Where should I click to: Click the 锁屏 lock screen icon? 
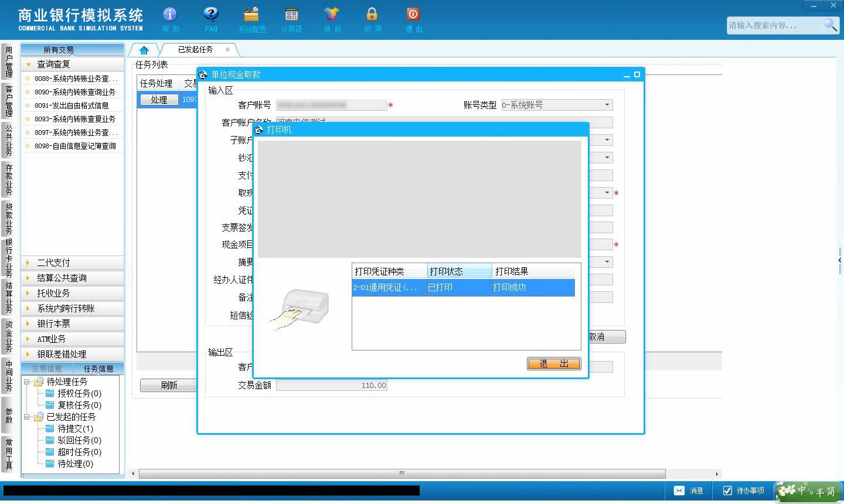click(372, 14)
